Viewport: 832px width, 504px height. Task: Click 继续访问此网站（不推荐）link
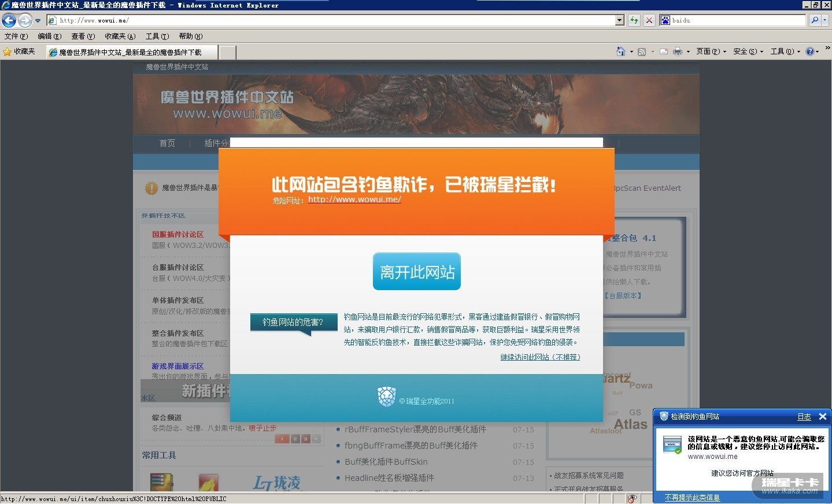tap(540, 357)
